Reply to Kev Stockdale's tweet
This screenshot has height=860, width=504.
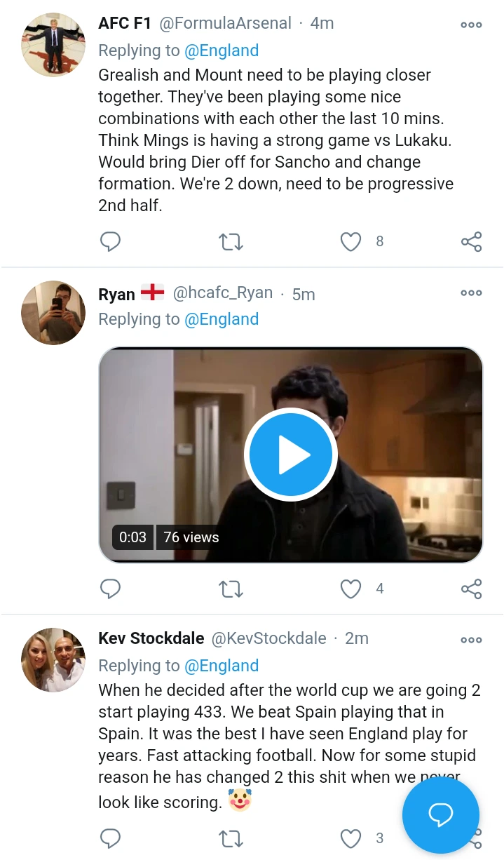click(x=111, y=838)
